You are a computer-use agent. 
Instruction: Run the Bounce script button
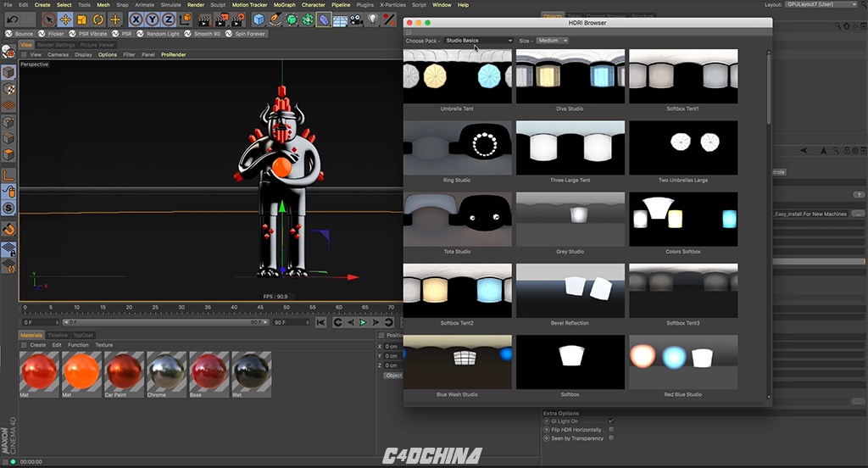[19, 34]
